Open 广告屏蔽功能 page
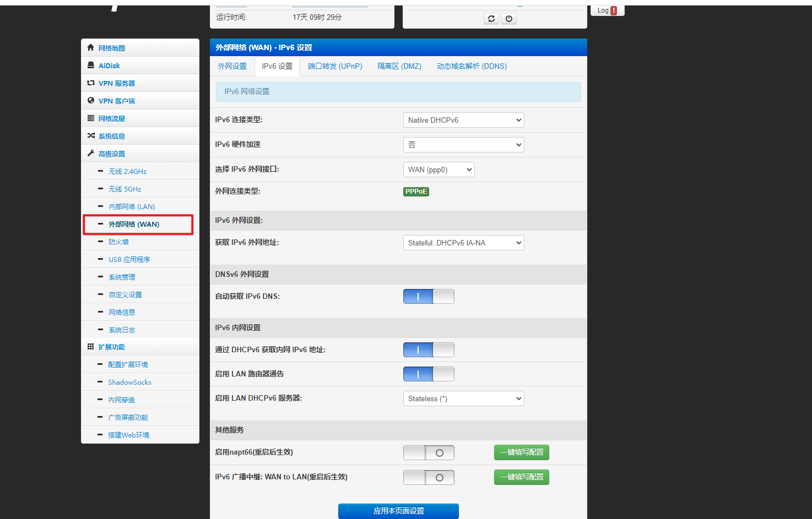 click(128, 417)
